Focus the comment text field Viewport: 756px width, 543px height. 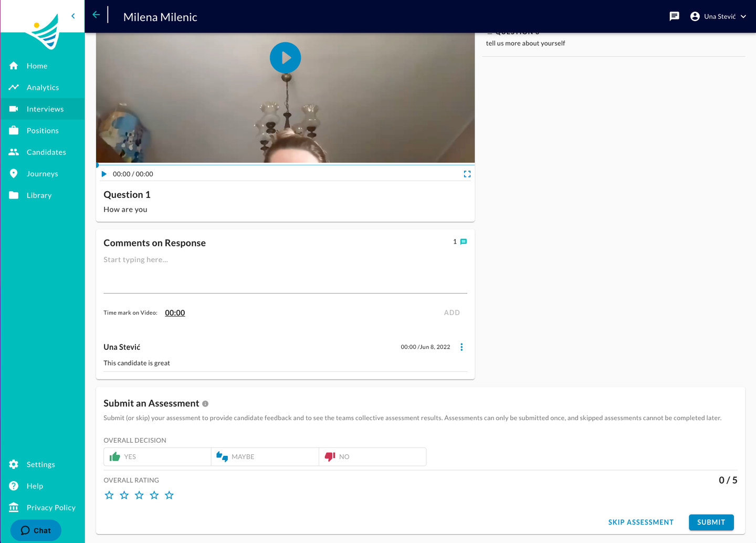coord(285,274)
